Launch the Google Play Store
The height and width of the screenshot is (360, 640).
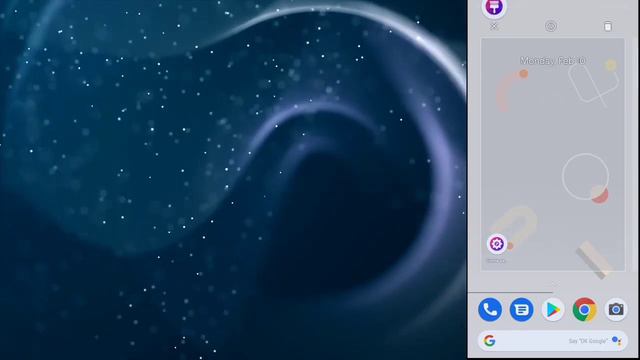[553, 310]
